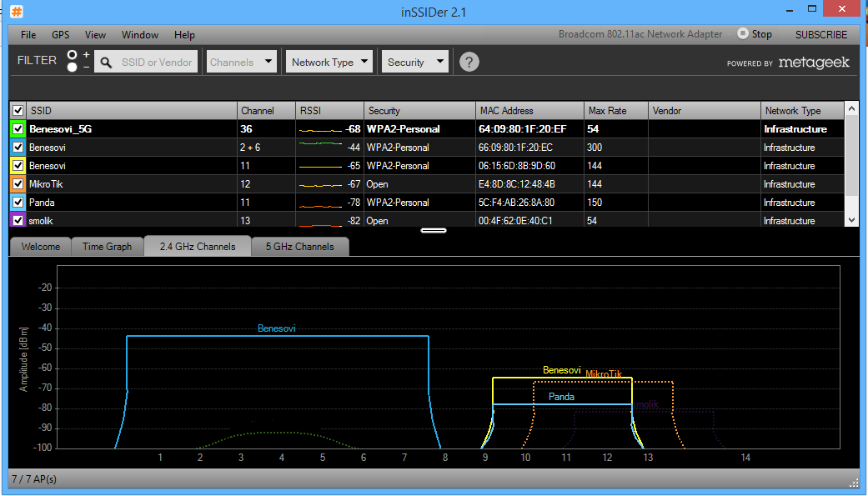Screen dimensions: 868x496
Task: Toggle the select-all checkbox in table header
Action: (x=18, y=111)
